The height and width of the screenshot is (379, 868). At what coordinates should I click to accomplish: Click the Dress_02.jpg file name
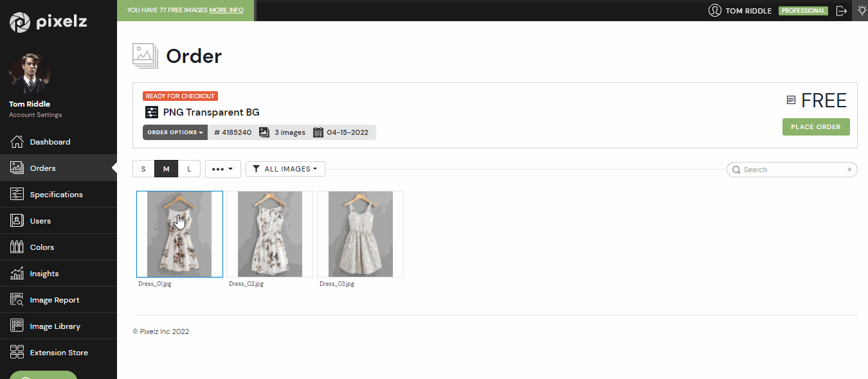246,283
